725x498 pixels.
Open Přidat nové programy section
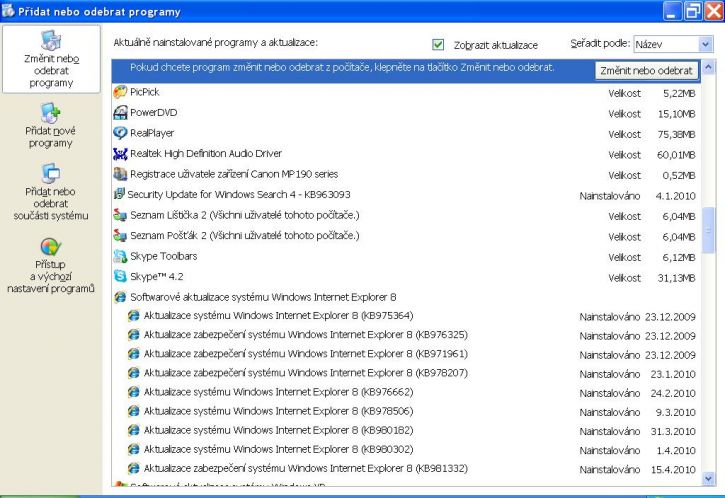point(50,125)
